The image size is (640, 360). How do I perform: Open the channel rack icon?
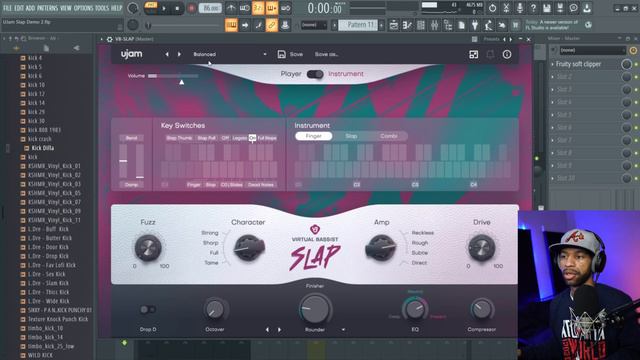click(x=421, y=25)
